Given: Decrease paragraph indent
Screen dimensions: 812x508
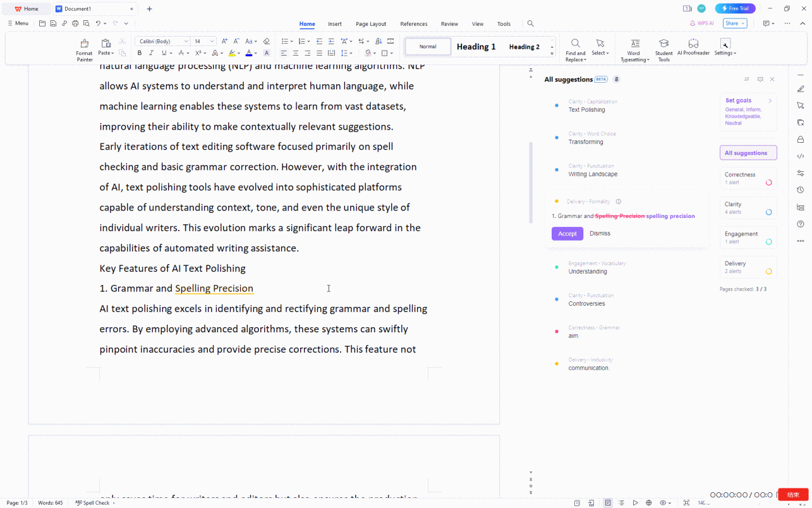Looking at the screenshot, I should (318, 41).
